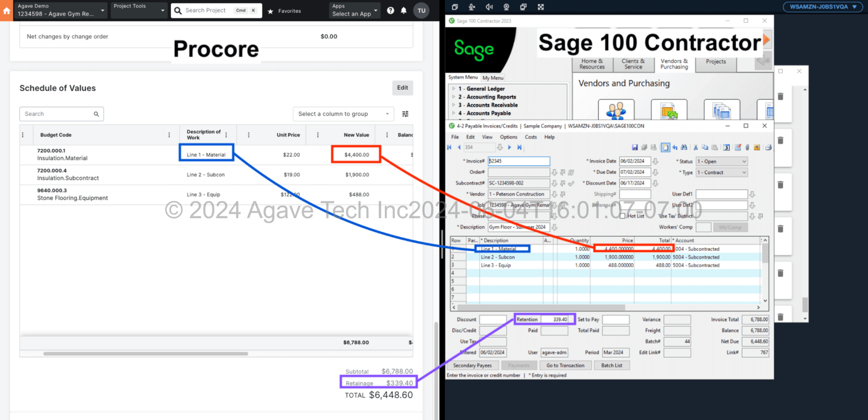
Task: Expand 1 - General Ledger tree node
Action: [x=453, y=89]
